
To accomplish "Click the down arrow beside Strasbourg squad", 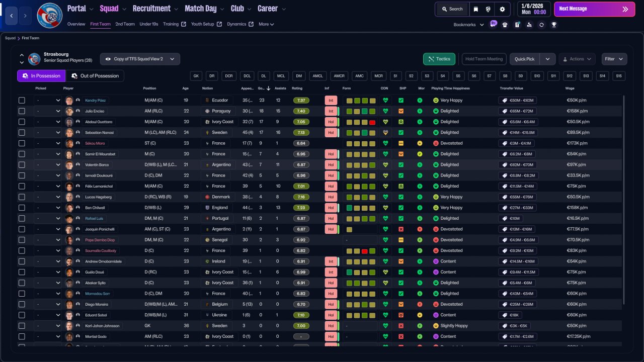I will pos(22,62).
